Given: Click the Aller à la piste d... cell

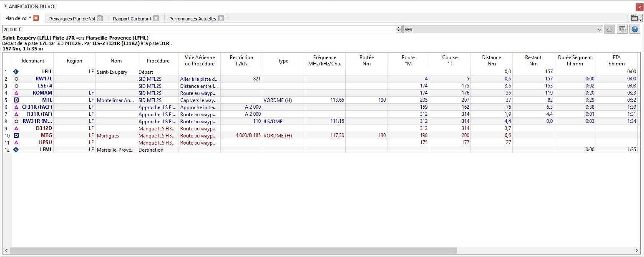Looking at the screenshot, I should tap(200, 79).
